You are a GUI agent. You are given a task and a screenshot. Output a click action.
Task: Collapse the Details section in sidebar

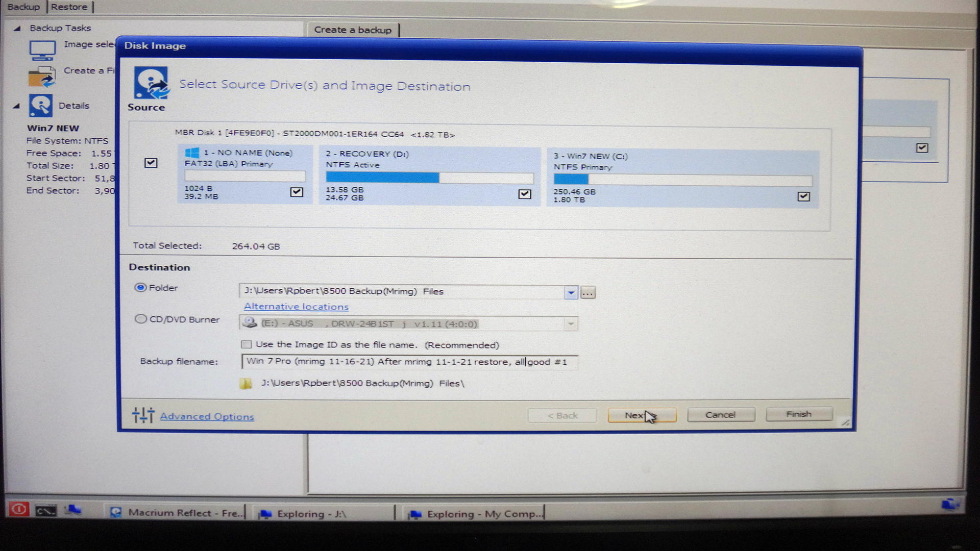[16, 106]
